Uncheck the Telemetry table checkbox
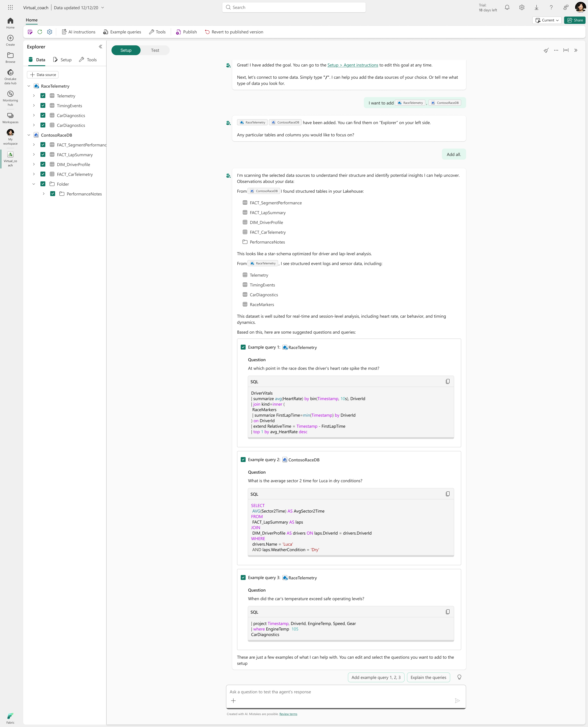The image size is (588, 727). (x=43, y=96)
